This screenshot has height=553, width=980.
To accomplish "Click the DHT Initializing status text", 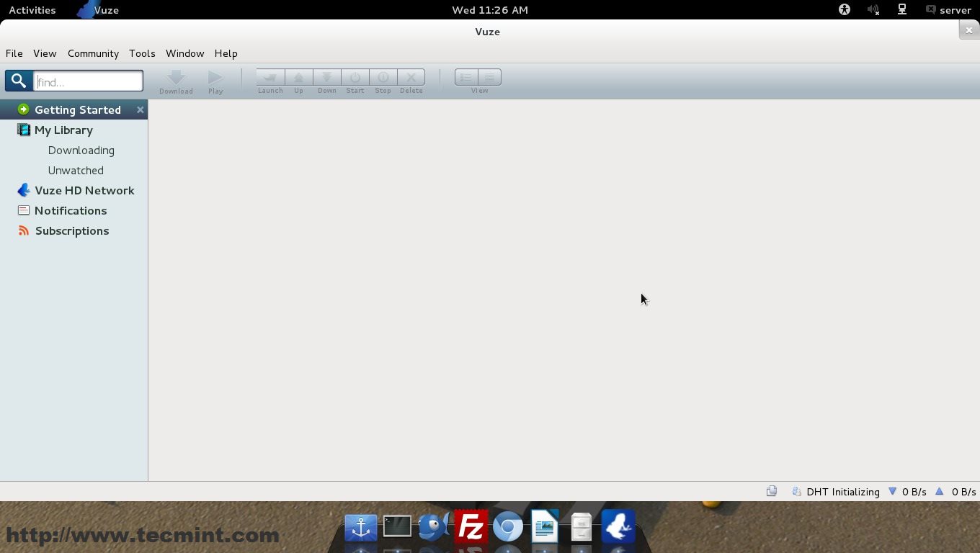I will coord(843,492).
